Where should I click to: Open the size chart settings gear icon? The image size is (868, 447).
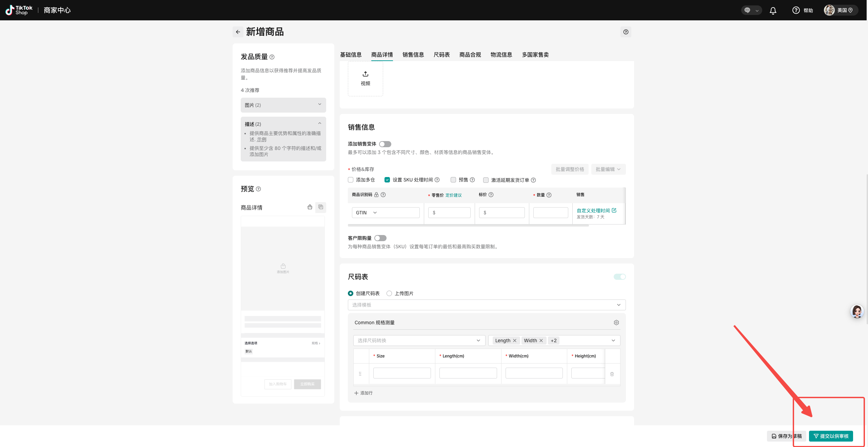click(616, 323)
